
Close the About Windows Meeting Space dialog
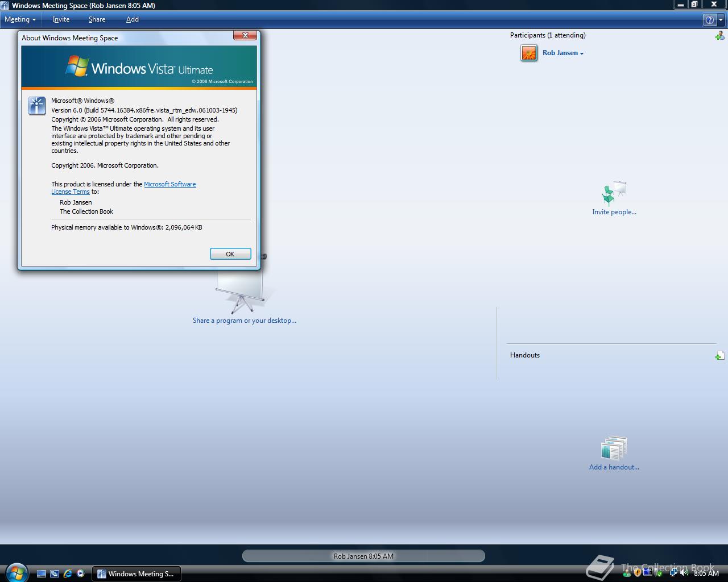tap(245, 35)
